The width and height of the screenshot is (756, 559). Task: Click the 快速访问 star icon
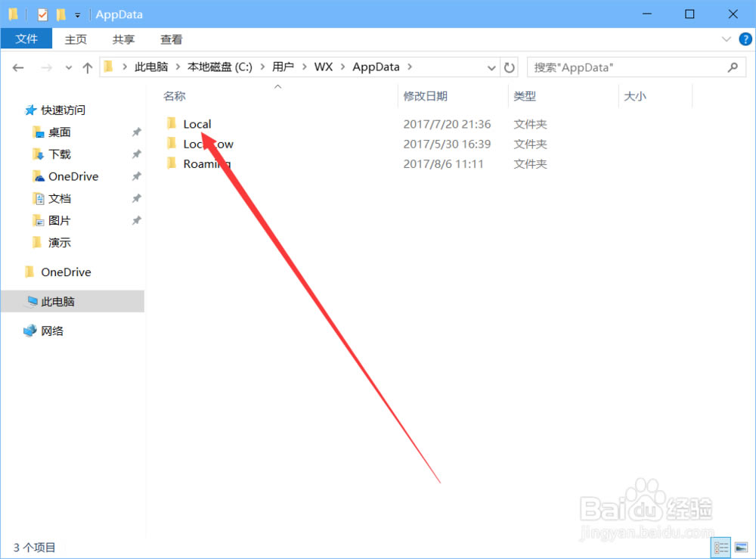(30, 110)
